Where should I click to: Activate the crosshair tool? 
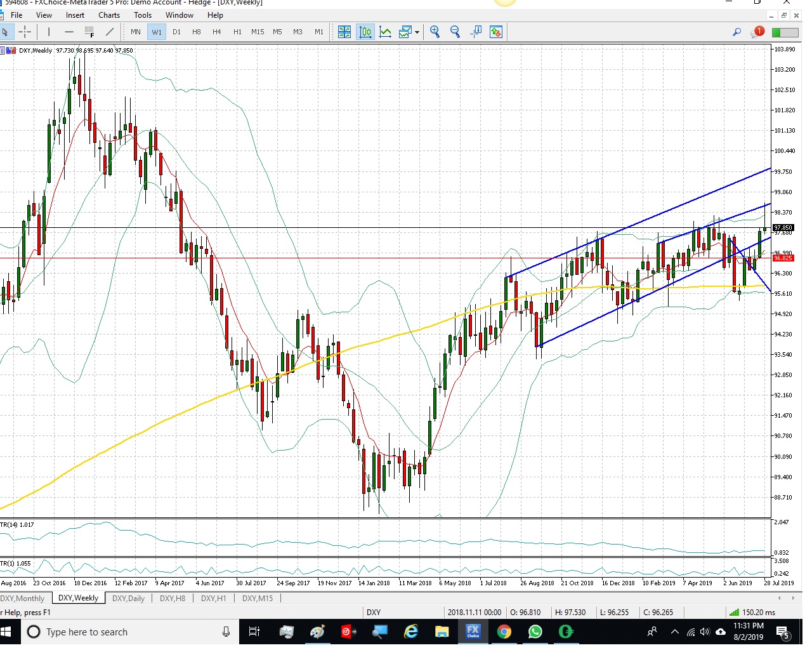click(25, 32)
